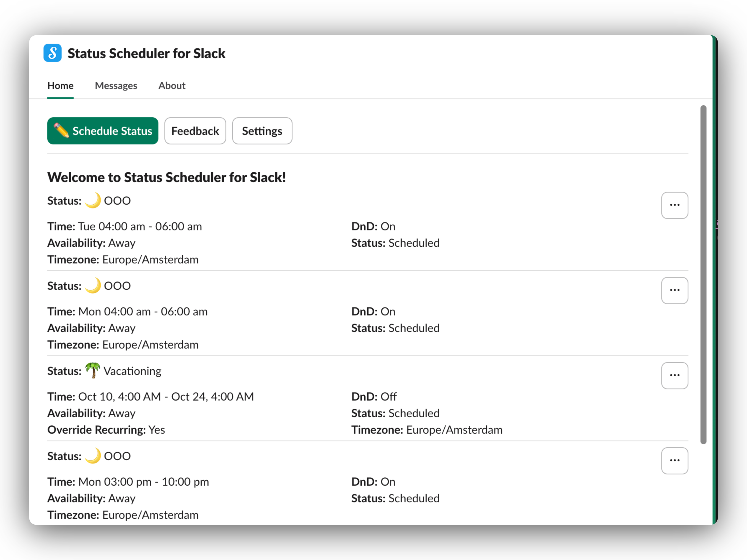Image resolution: width=747 pixels, height=560 pixels.
Task: Click the palm tree emoji next to Vacationing
Action: click(x=93, y=371)
